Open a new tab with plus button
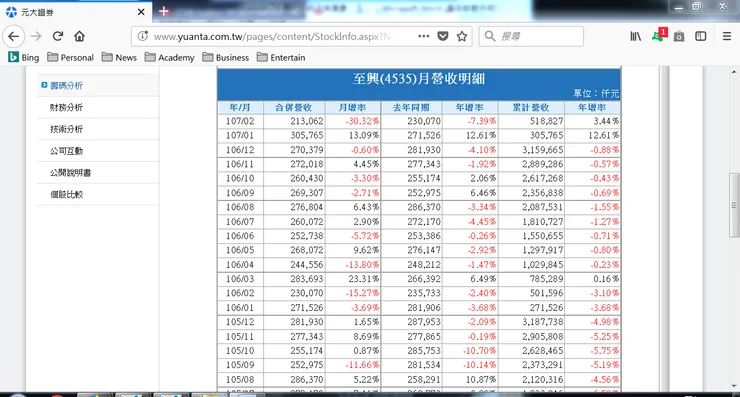Image resolution: width=740 pixels, height=397 pixels. [164, 11]
